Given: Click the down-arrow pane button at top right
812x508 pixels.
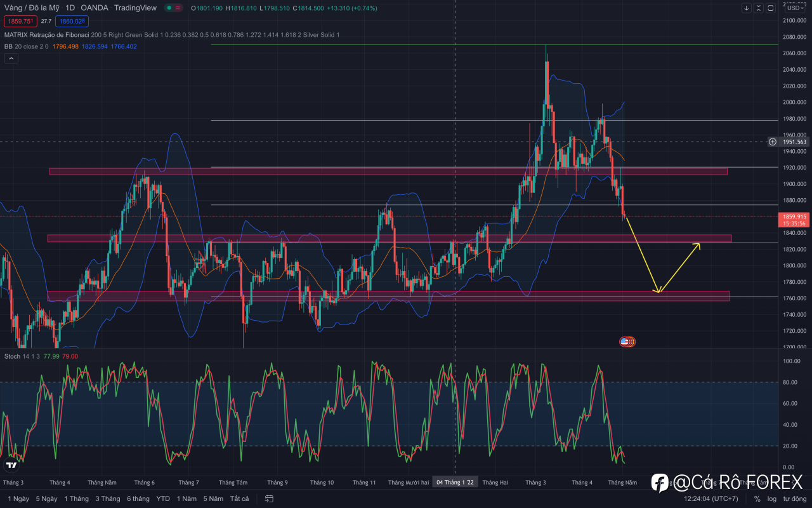Looking at the screenshot, I should (x=747, y=8).
